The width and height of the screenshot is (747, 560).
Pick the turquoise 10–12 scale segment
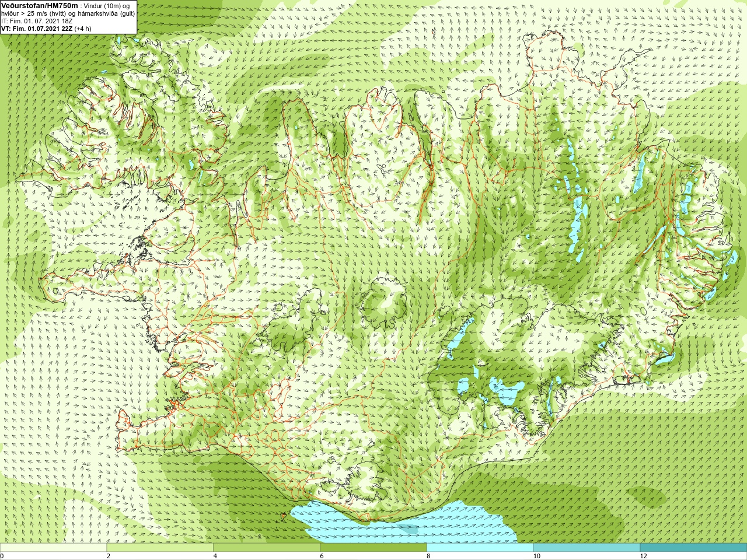point(587,548)
